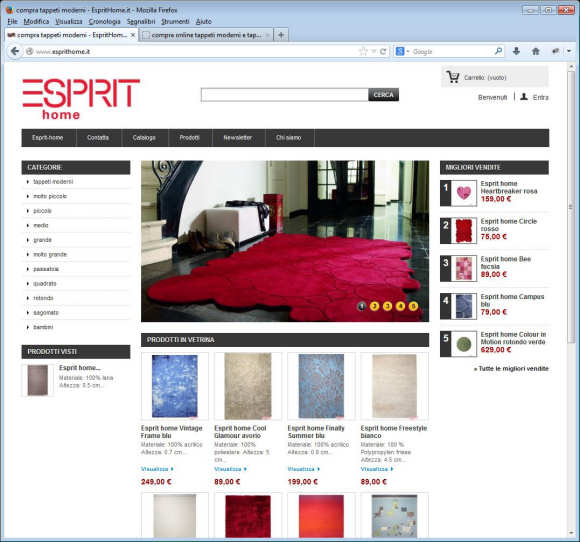Bookmark page with the star icon
The image size is (580, 542).
pos(363,51)
